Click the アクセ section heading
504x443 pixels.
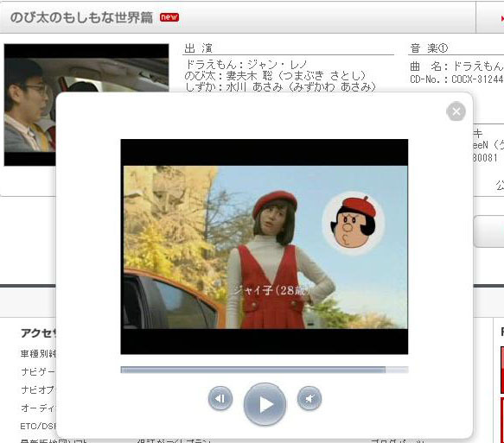(x=38, y=332)
